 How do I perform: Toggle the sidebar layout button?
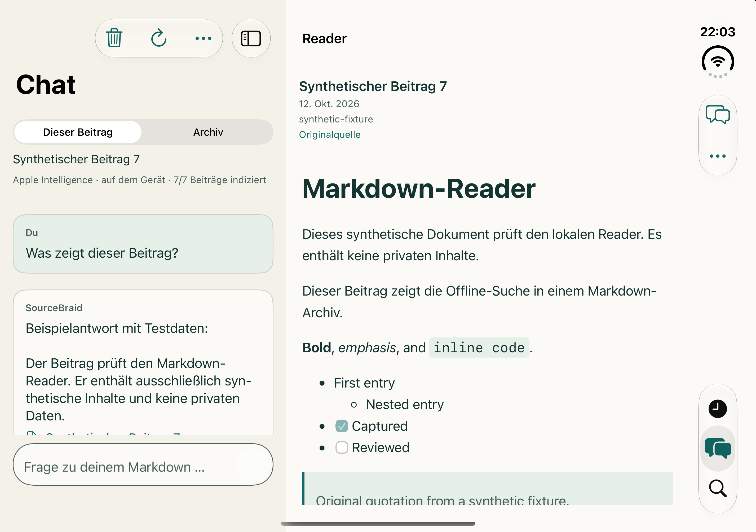251,38
